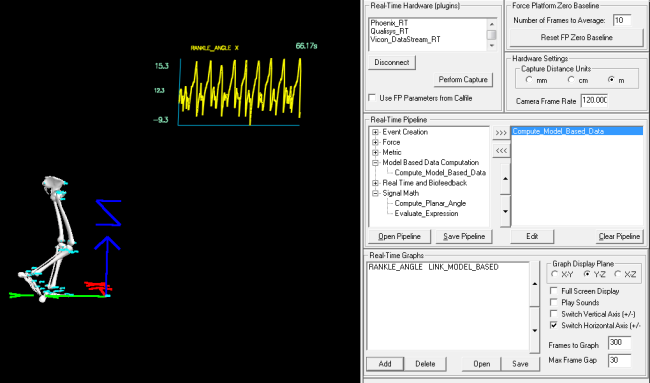Click the <<< remove-from-pipeline arrow button
Image resolution: width=650 pixels, height=383 pixels.
pyautogui.click(x=501, y=150)
